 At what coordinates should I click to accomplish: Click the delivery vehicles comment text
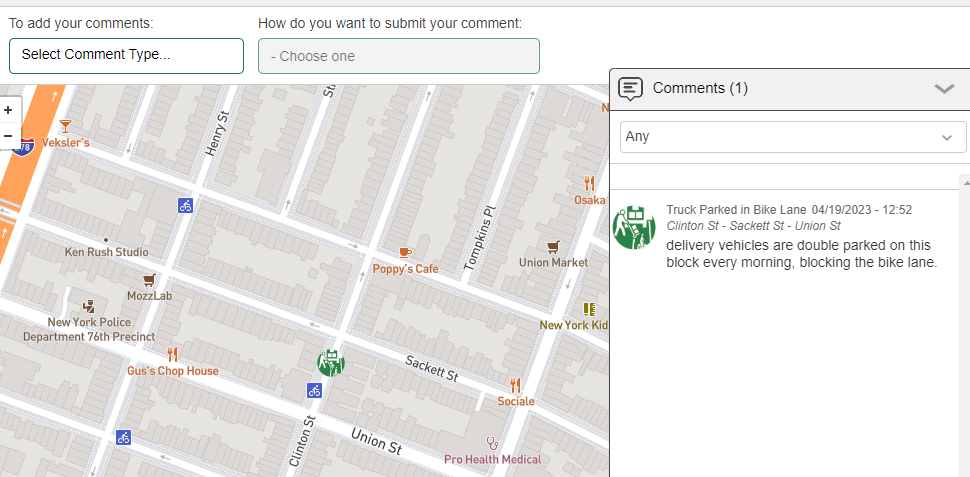(x=802, y=254)
